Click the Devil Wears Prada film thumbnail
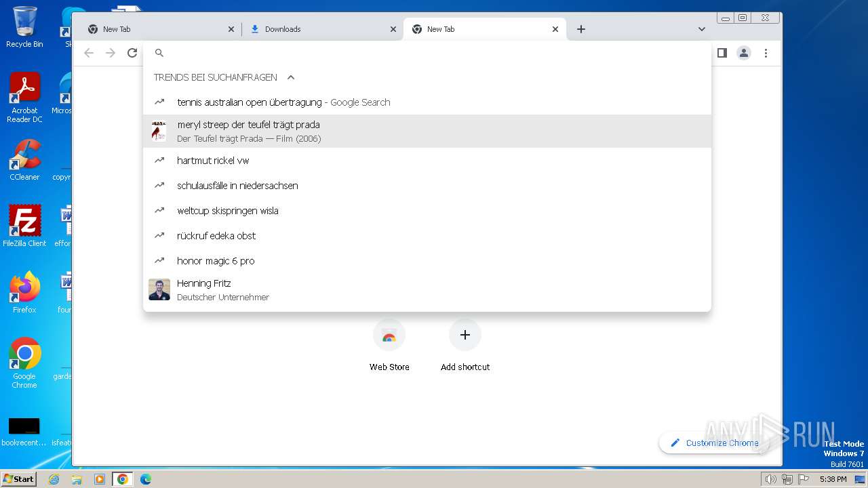 159,131
